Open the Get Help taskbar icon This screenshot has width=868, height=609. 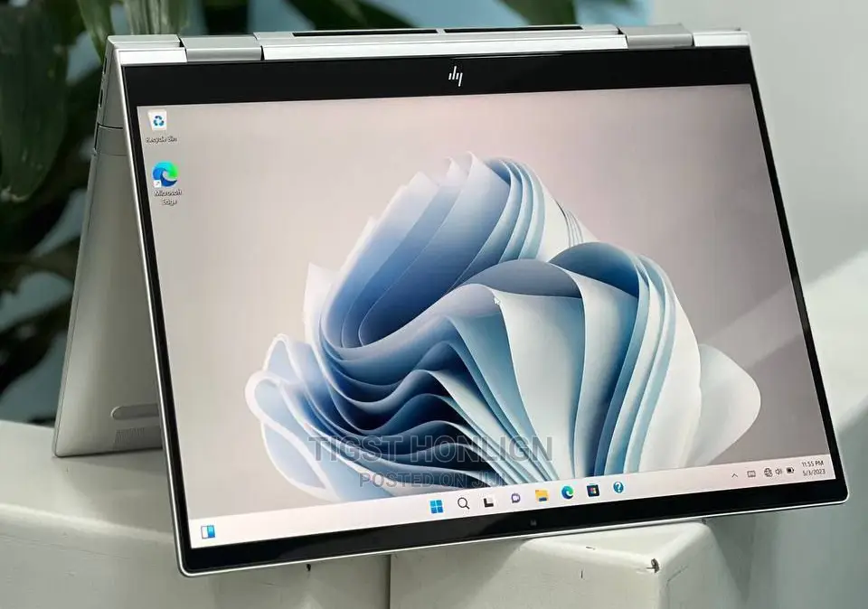coord(618,488)
